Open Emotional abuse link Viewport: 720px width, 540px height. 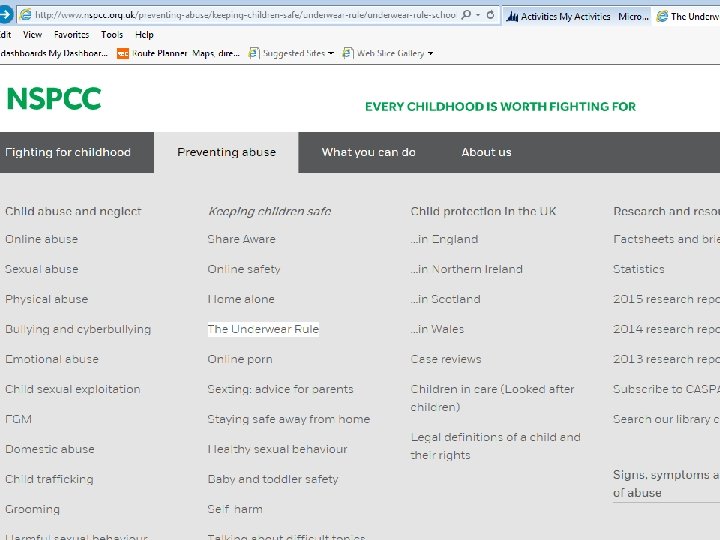(x=52, y=359)
